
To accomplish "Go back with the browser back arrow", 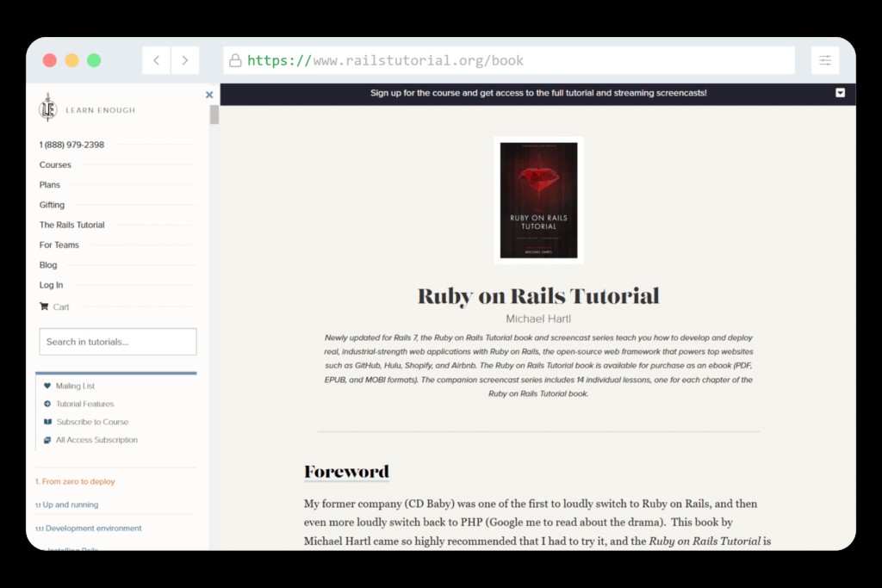I will [157, 60].
